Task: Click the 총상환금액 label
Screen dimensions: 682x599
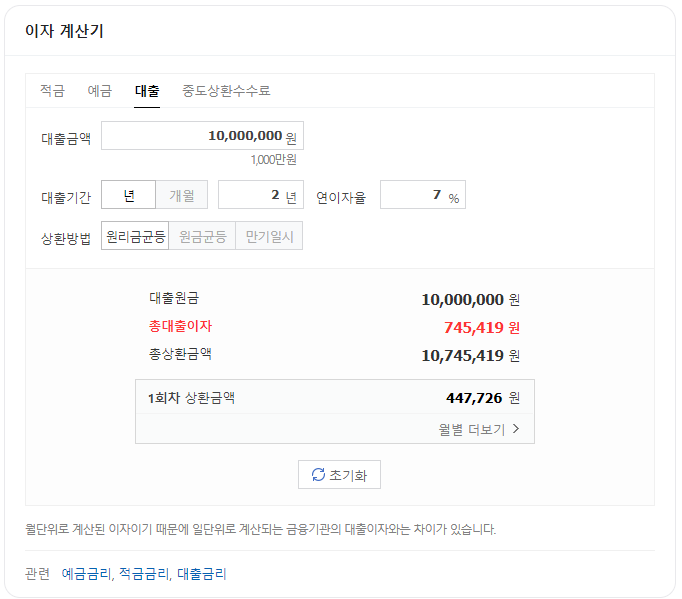Action: tap(181, 354)
